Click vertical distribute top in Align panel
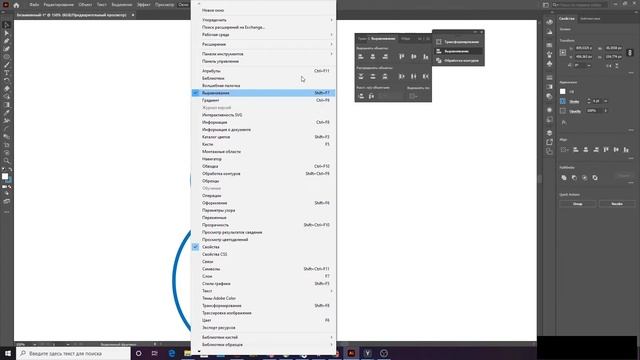This screenshot has width=640, height=360. [361, 76]
